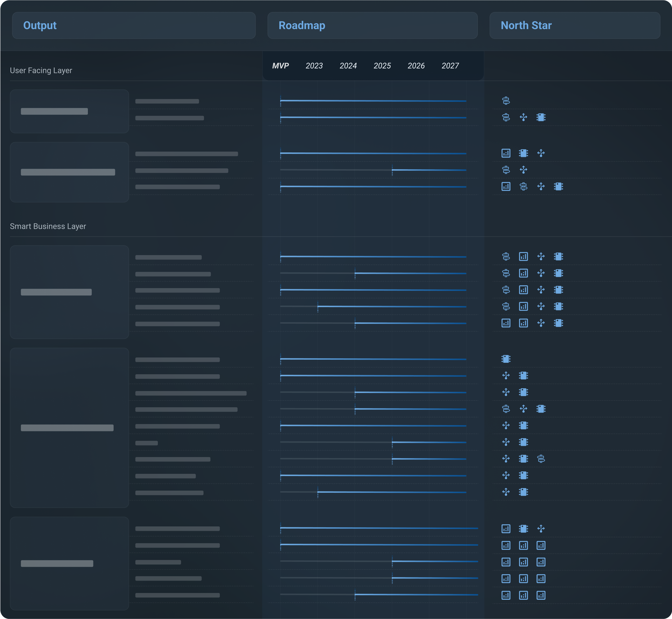Viewport: 672px width, 619px height.
Task: Click the first User Facing Layer timeline bar
Action: (373, 101)
